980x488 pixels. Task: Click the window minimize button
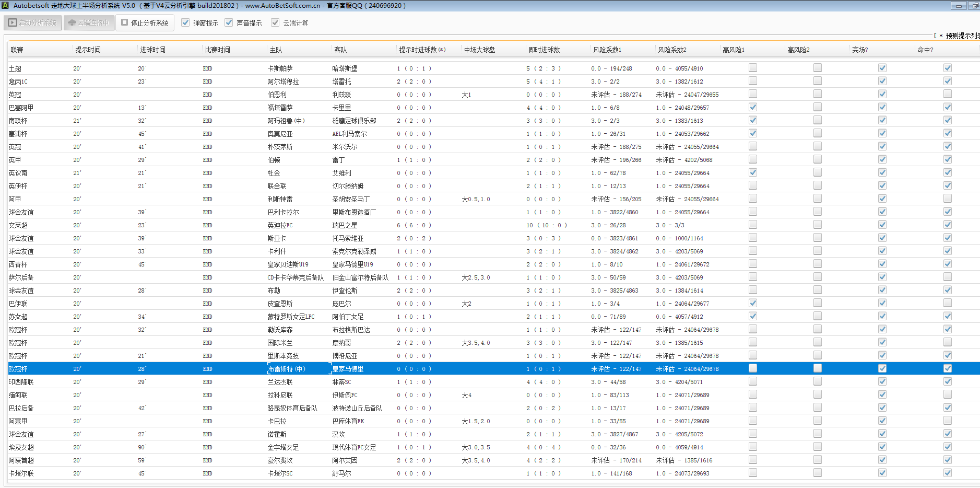(x=958, y=6)
